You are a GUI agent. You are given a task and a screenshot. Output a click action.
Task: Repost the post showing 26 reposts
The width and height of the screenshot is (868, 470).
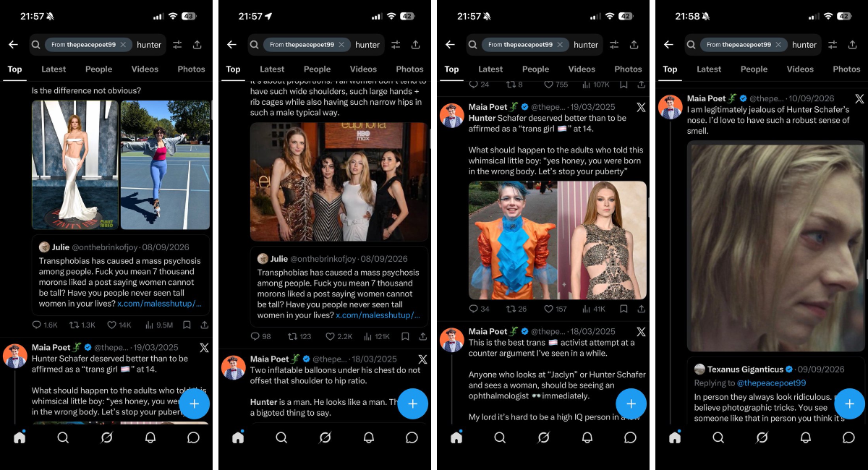516,309
